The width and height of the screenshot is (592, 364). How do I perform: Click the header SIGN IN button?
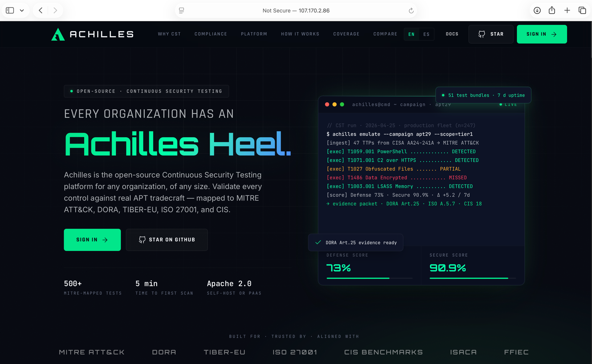tap(542, 34)
